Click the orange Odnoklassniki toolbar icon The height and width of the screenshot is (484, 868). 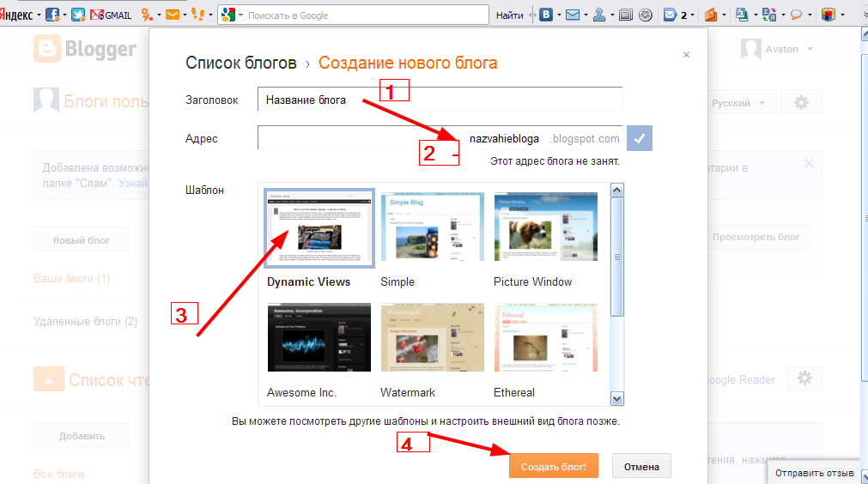146,15
